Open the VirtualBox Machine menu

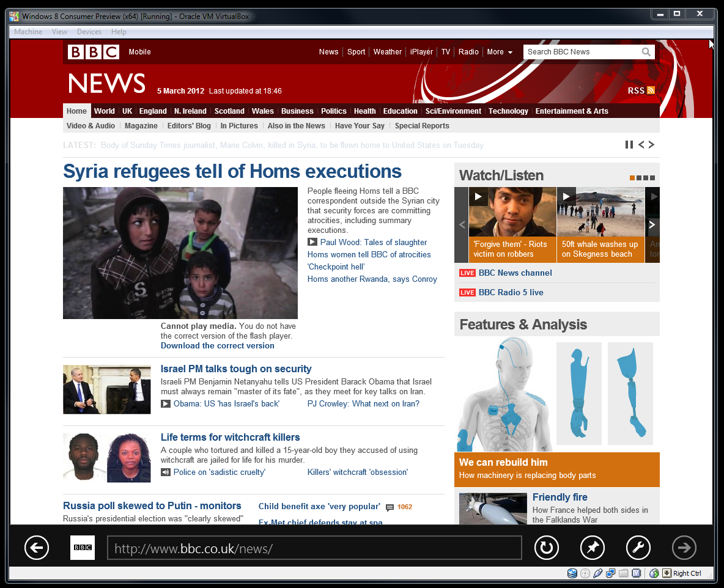click(28, 31)
